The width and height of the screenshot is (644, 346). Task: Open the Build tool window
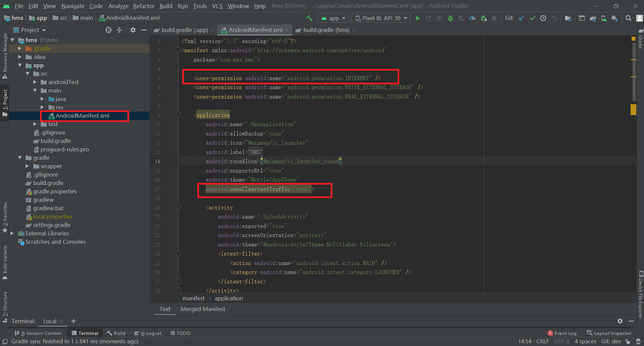(116, 333)
